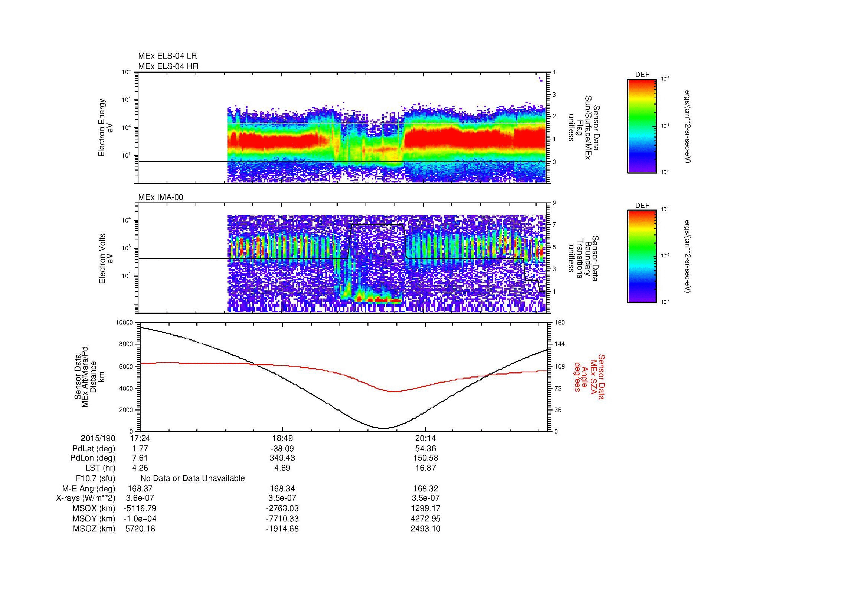This screenshot has height=613, width=868.
Task: Click the date label '2015/190'
Action: tap(98, 438)
